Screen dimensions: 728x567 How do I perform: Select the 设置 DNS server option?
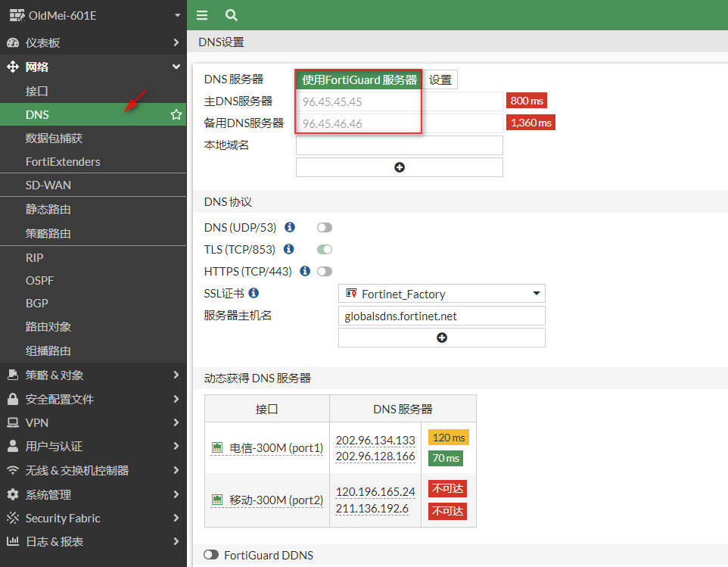pyautogui.click(x=440, y=80)
